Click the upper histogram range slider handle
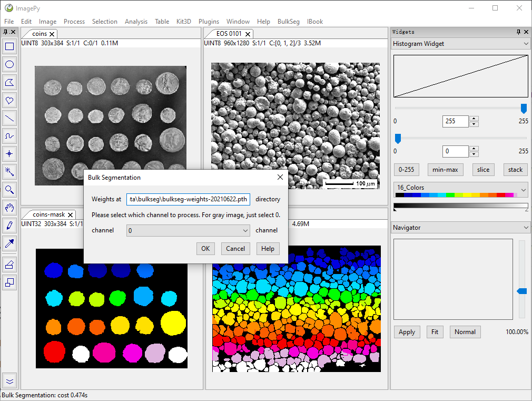 click(524, 109)
